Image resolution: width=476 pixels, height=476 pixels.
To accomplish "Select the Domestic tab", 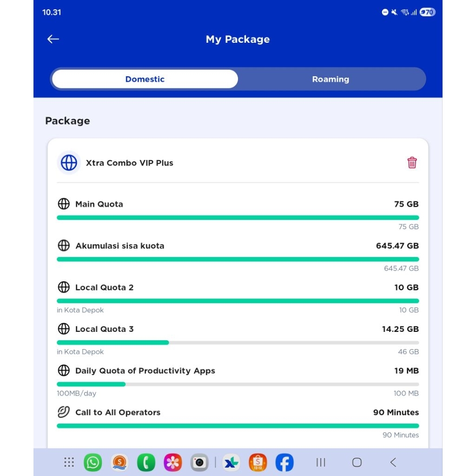I will click(x=145, y=79).
